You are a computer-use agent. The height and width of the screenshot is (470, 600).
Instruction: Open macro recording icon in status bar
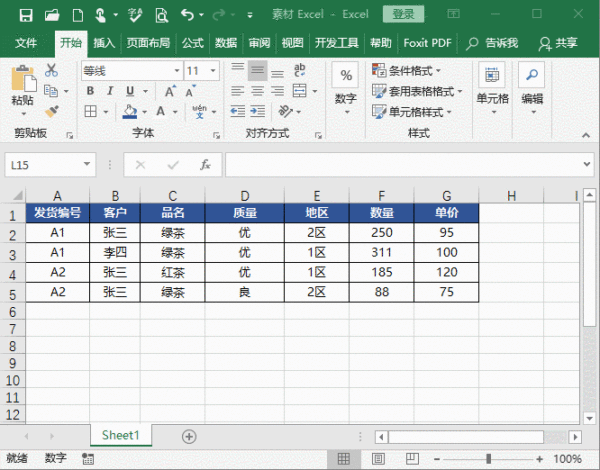pyautogui.click(x=88, y=458)
